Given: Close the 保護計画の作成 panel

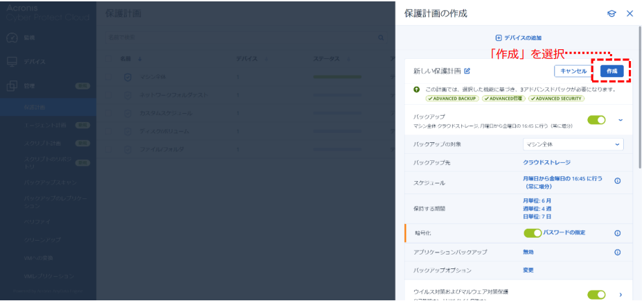Looking at the screenshot, I should pyautogui.click(x=629, y=13).
